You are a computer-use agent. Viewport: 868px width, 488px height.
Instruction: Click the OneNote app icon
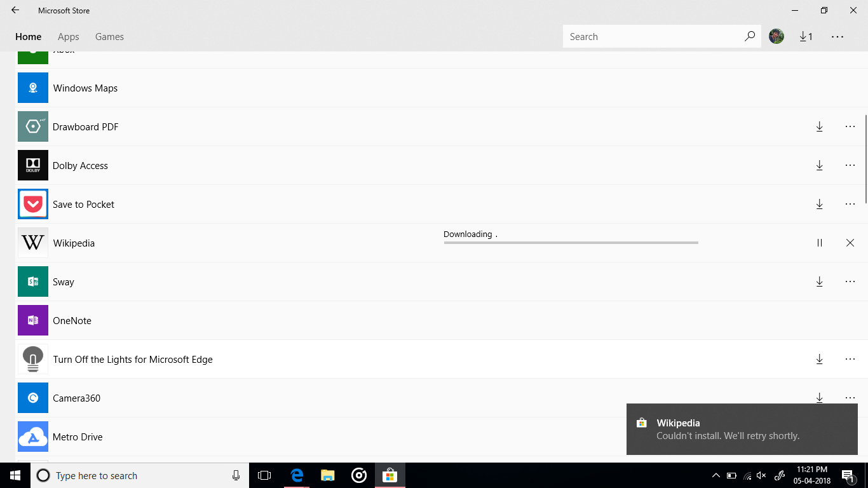pyautogui.click(x=33, y=320)
